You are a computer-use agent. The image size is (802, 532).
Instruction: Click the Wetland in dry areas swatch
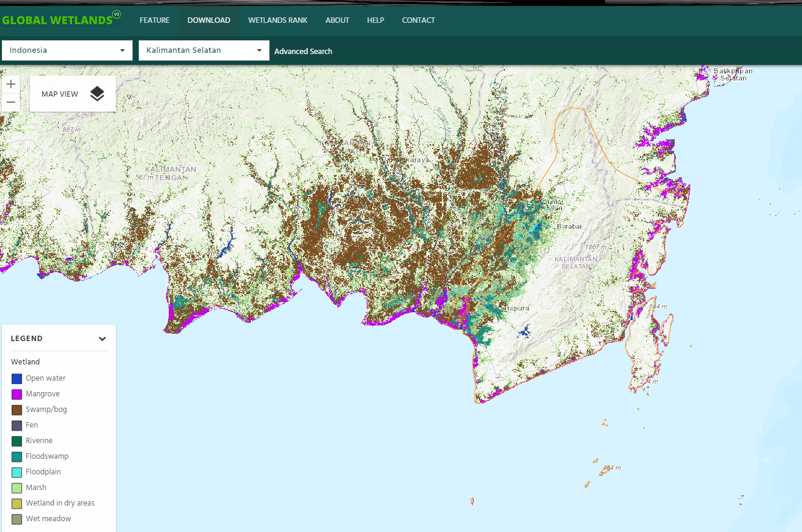[x=17, y=503]
